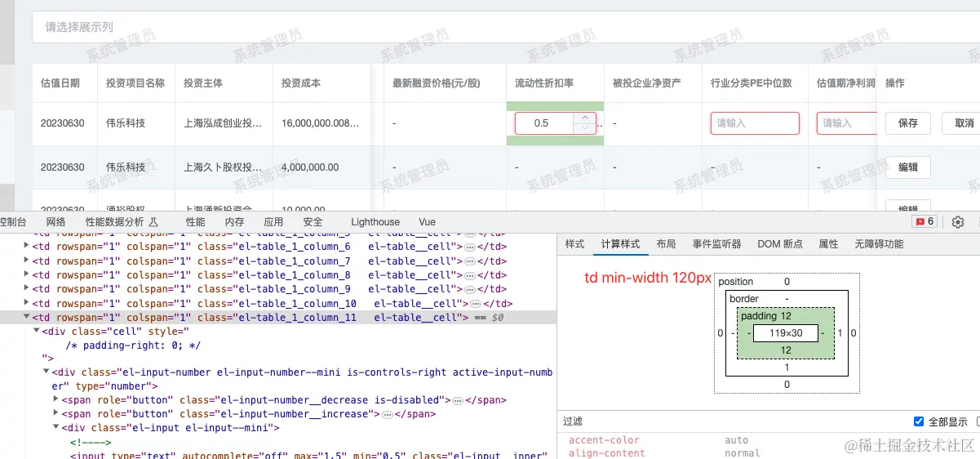Toggle the Show all checkbox
This screenshot has height=459, width=980.
tap(919, 421)
